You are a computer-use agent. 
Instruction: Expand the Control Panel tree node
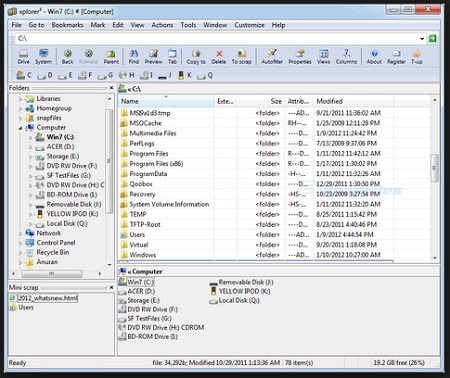pyautogui.click(x=20, y=243)
